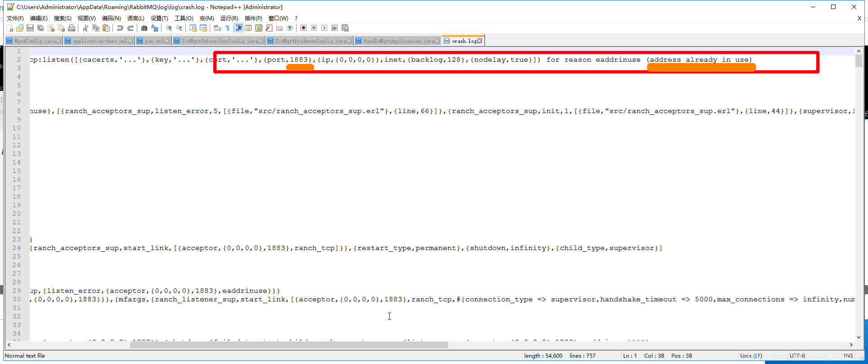Start macro recording with red dot

[303, 28]
